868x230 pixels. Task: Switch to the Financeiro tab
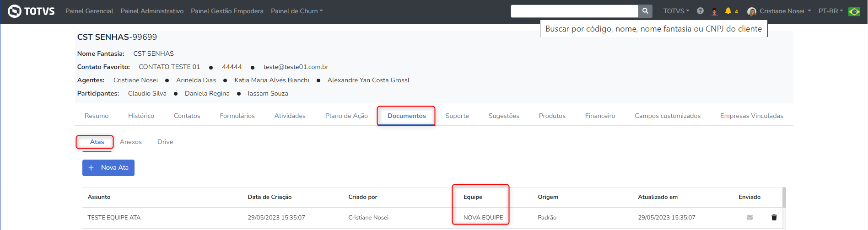pyautogui.click(x=600, y=116)
